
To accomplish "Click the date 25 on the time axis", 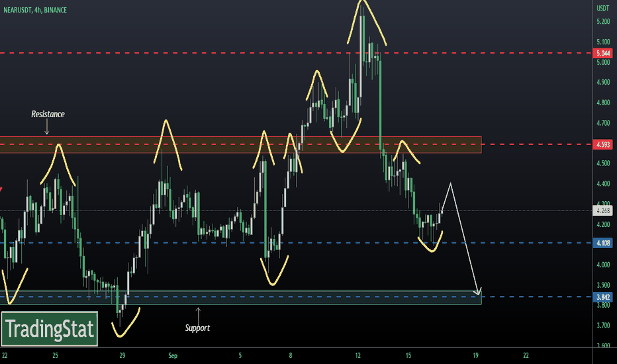I will click(x=55, y=356).
